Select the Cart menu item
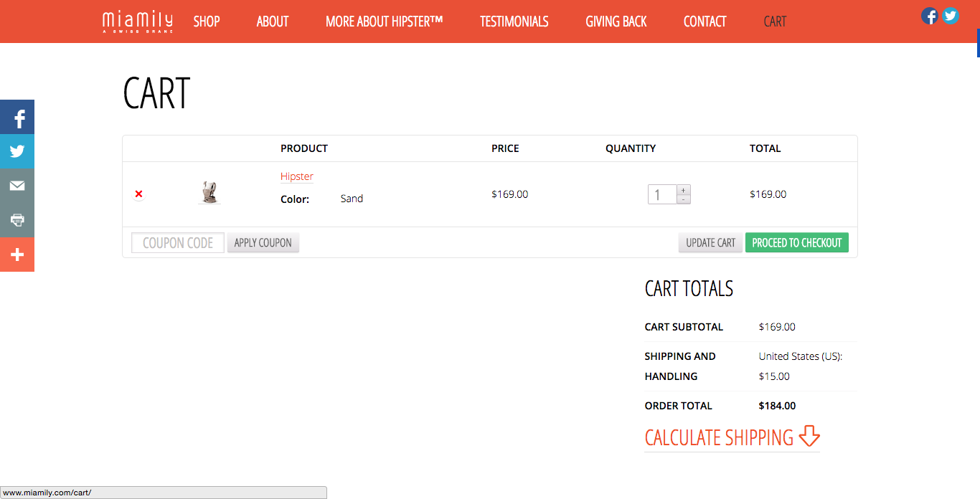The image size is (980, 499). click(775, 22)
